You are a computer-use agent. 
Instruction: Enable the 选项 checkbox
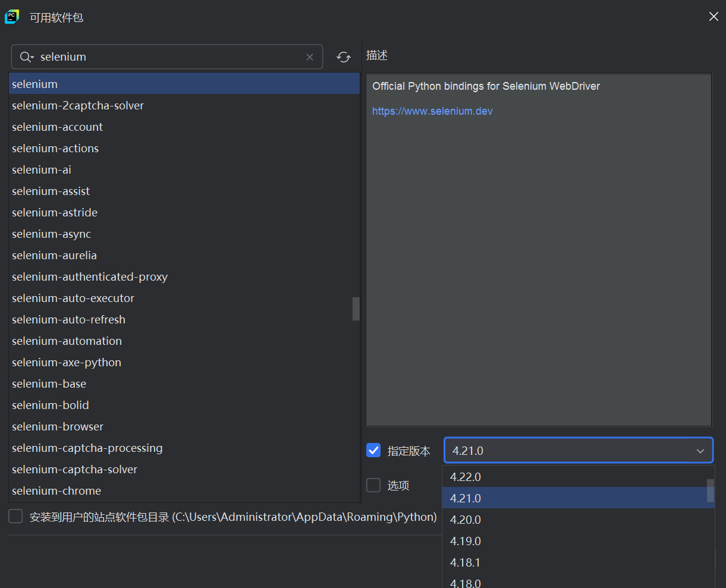coord(373,485)
